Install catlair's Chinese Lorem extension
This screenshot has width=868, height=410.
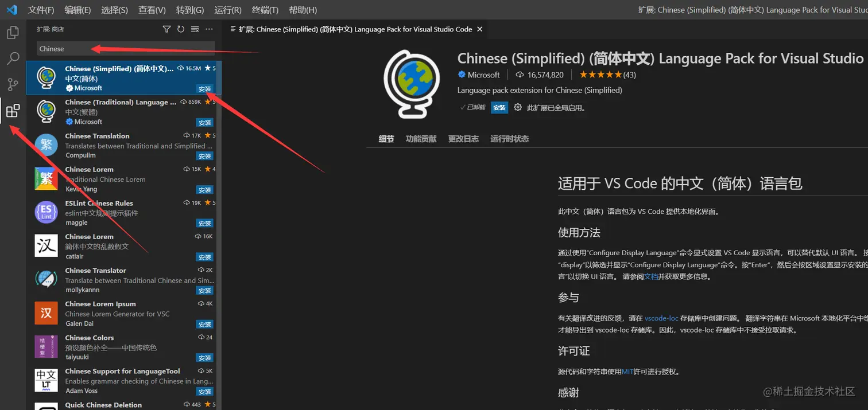tap(205, 257)
